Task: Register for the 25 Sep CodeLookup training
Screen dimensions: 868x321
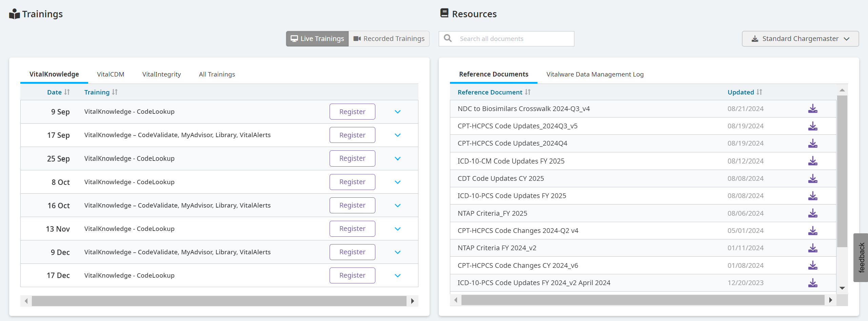Action: tap(352, 158)
